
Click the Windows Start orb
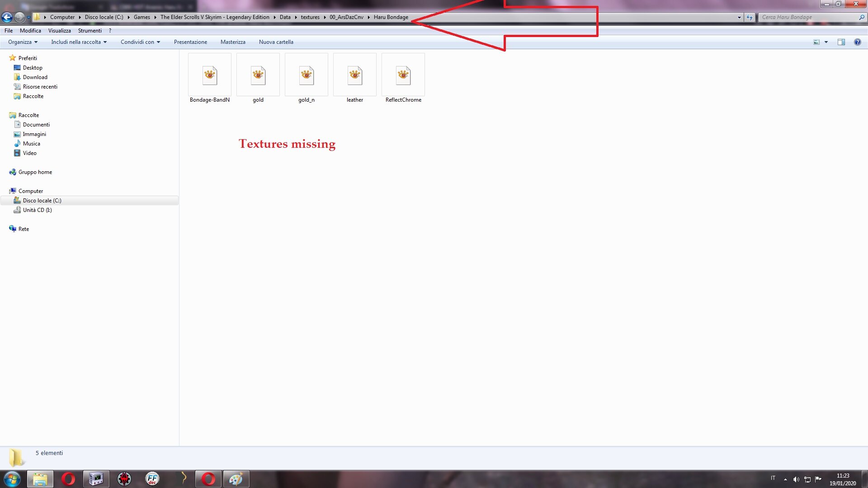pos(12,479)
